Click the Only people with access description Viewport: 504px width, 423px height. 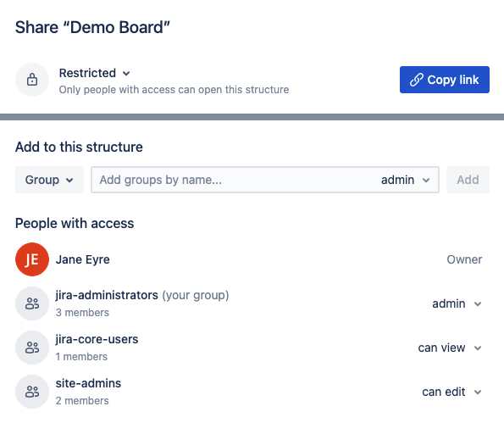pos(174,89)
